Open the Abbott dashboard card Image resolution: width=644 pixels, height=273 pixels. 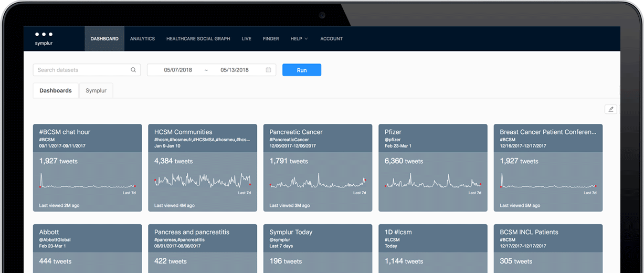point(88,249)
